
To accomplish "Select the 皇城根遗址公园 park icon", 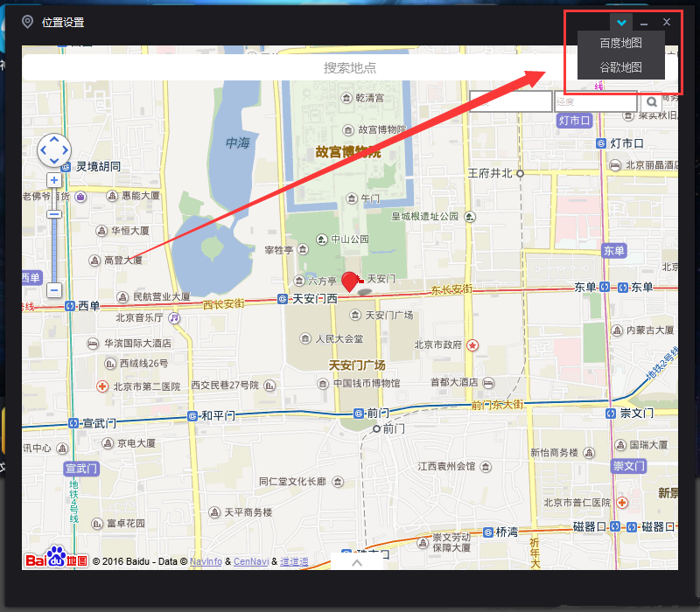I will coord(470,217).
